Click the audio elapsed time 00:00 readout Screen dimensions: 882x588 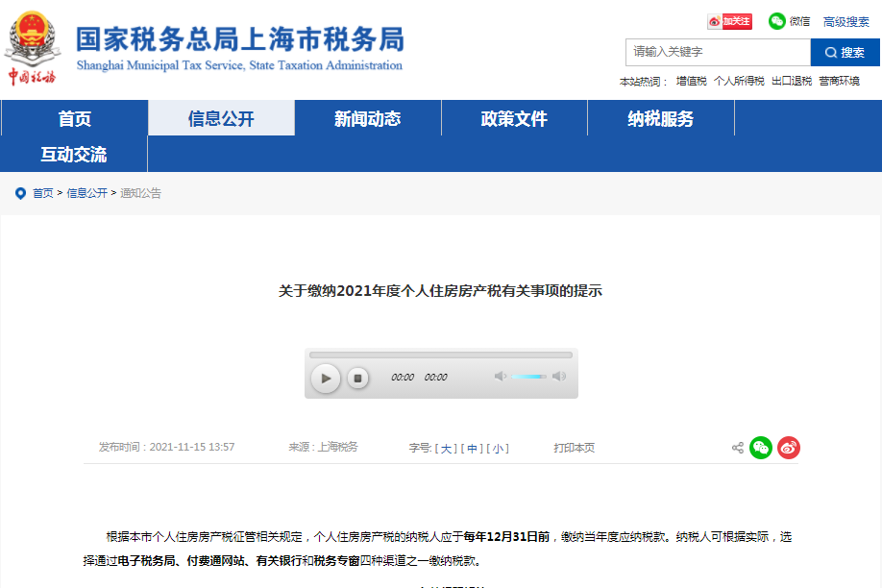[403, 378]
